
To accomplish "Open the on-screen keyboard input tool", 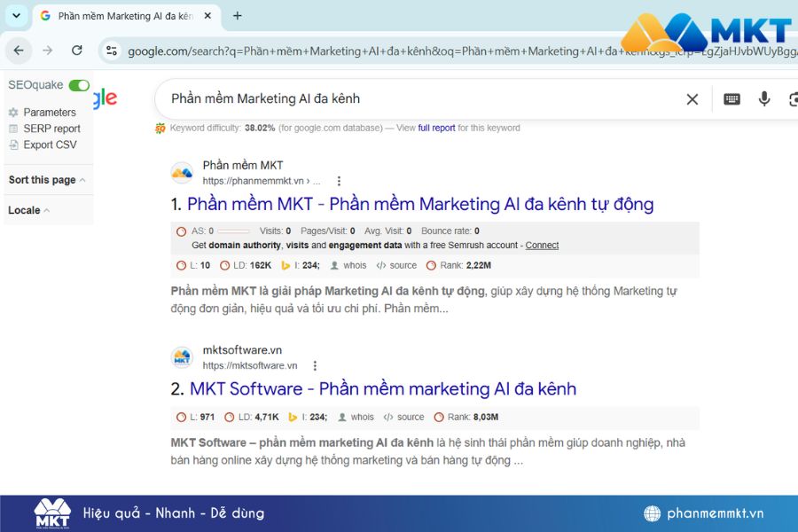I will [x=731, y=99].
